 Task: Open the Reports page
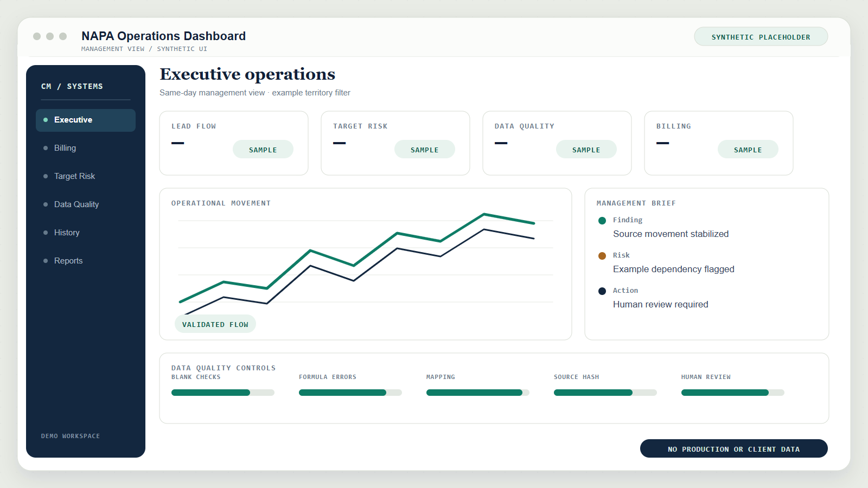pyautogui.click(x=86, y=261)
